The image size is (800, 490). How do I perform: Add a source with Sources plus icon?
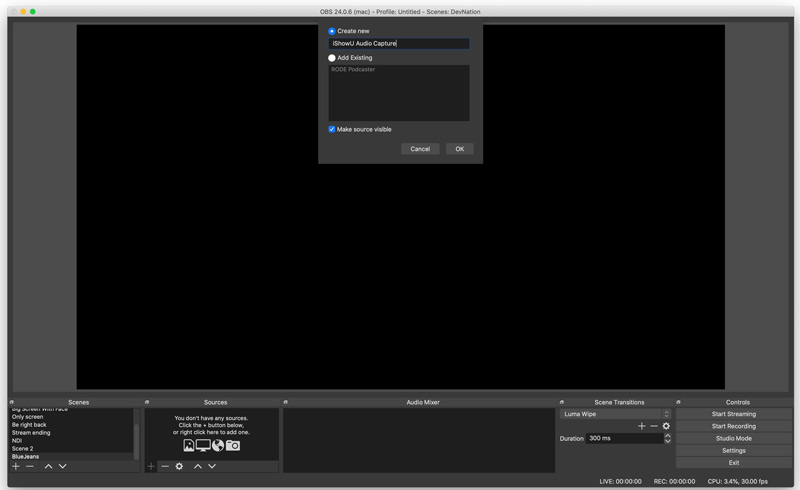(151, 466)
